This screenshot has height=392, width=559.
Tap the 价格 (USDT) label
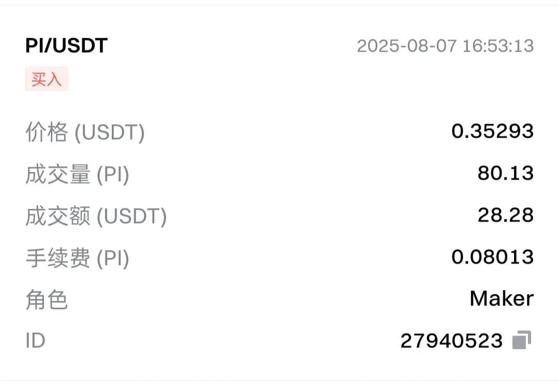(x=85, y=132)
